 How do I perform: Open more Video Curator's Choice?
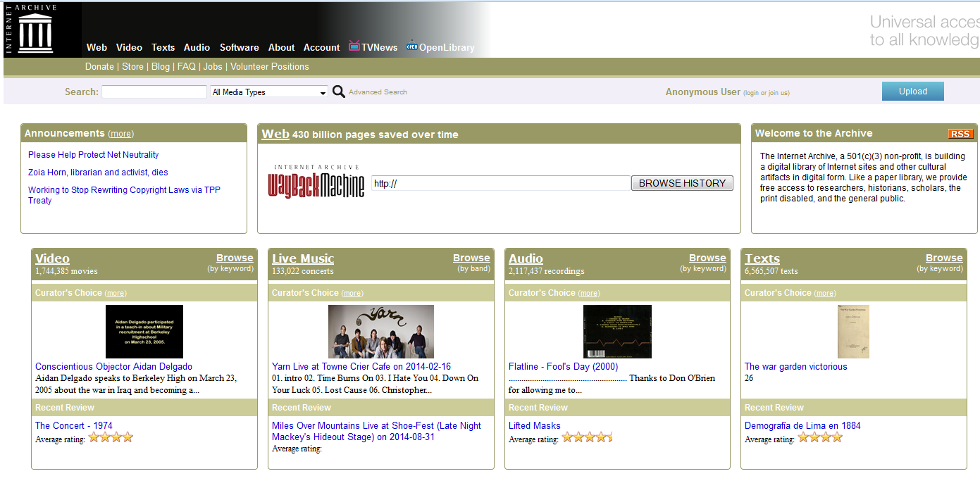[x=116, y=294]
